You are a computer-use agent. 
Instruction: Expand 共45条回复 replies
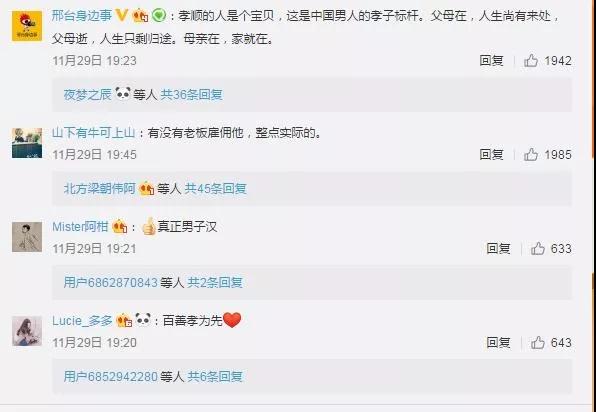(x=216, y=188)
